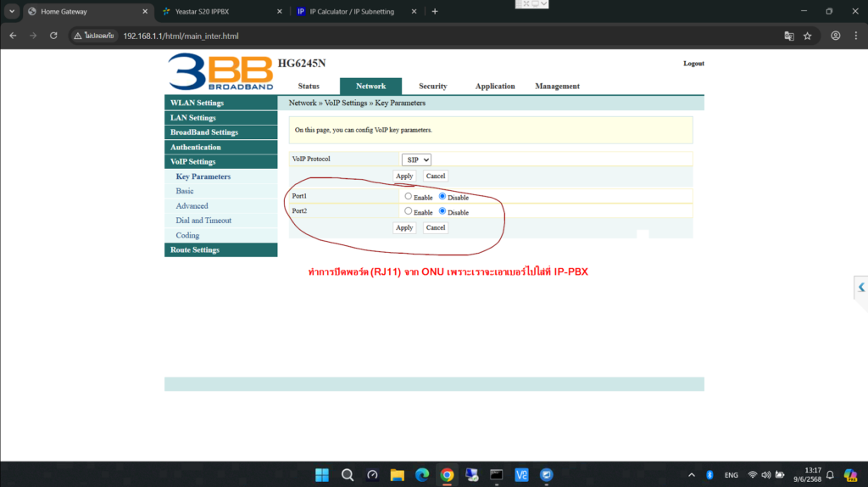
Task: Open the Chrome profile icon
Action: [835, 36]
